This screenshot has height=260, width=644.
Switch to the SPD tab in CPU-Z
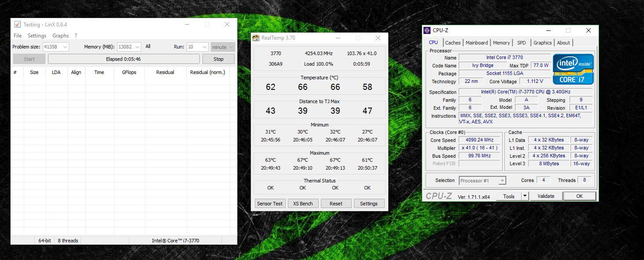point(521,43)
